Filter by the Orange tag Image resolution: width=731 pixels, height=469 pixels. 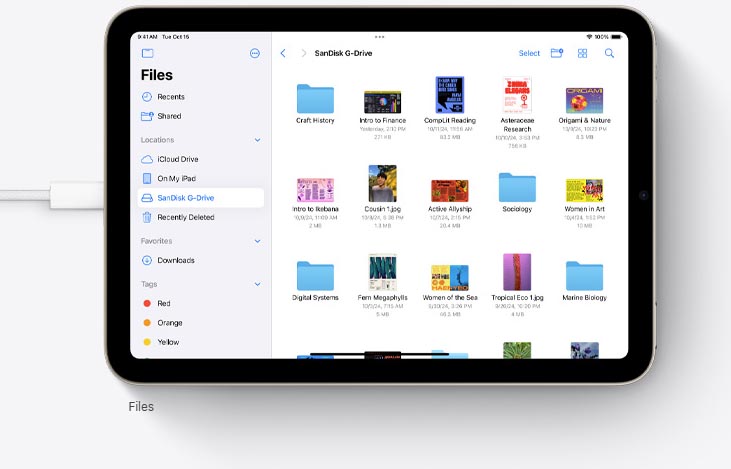coord(169,323)
